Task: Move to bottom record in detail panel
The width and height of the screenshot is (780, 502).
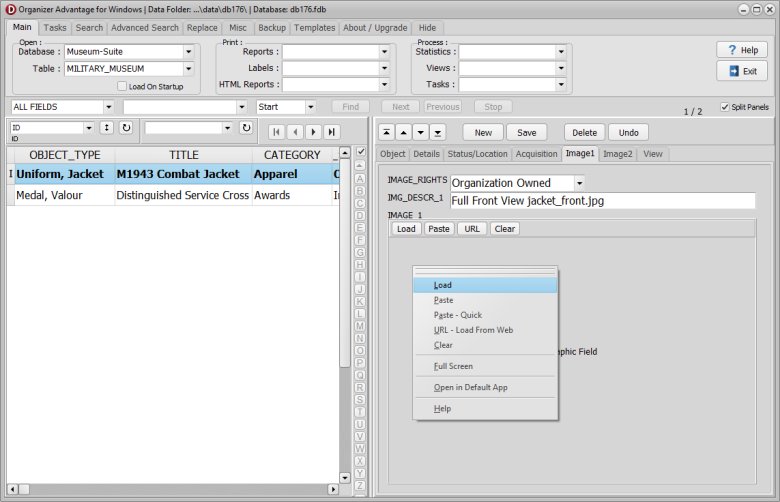Action: tap(439, 132)
